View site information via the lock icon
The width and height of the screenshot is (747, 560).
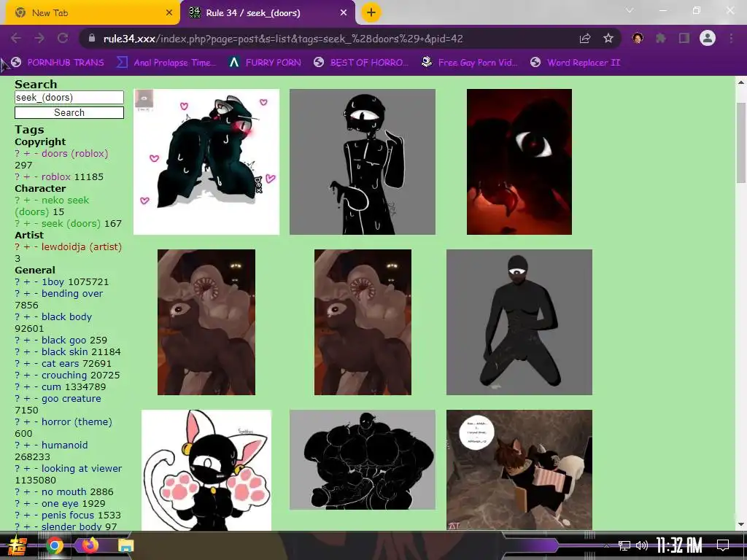pyautogui.click(x=92, y=39)
